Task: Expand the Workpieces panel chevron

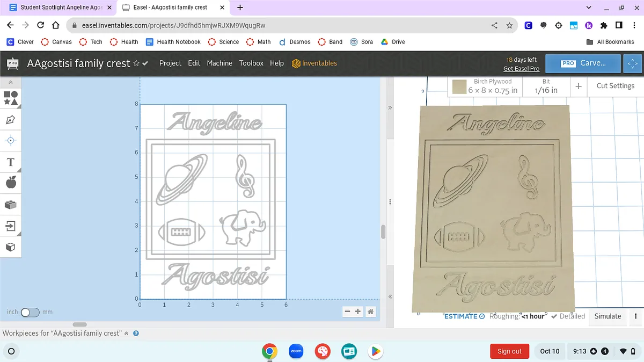Action: [127, 334]
